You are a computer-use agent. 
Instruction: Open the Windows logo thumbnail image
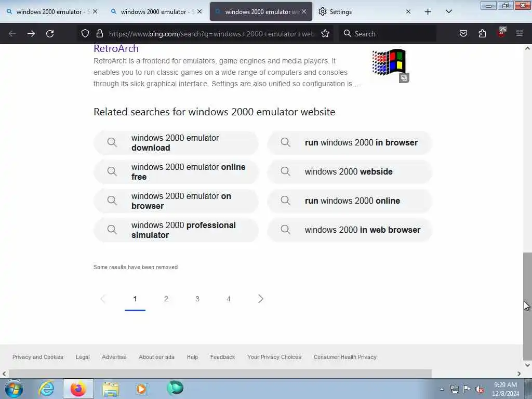(389, 62)
